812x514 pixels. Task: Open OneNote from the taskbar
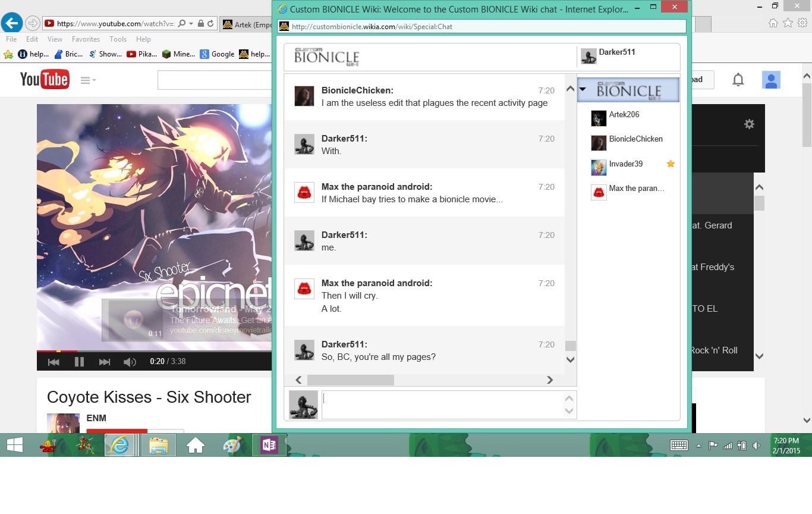click(269, 445)
